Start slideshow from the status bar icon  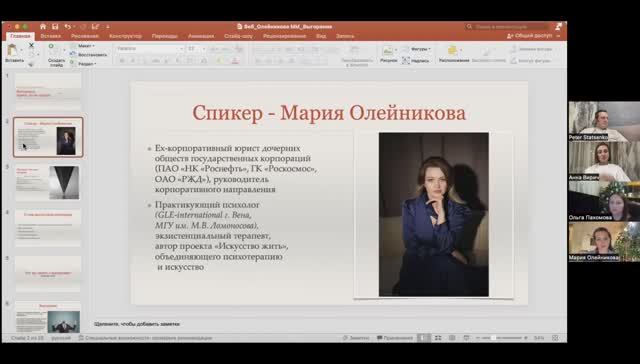467,338
